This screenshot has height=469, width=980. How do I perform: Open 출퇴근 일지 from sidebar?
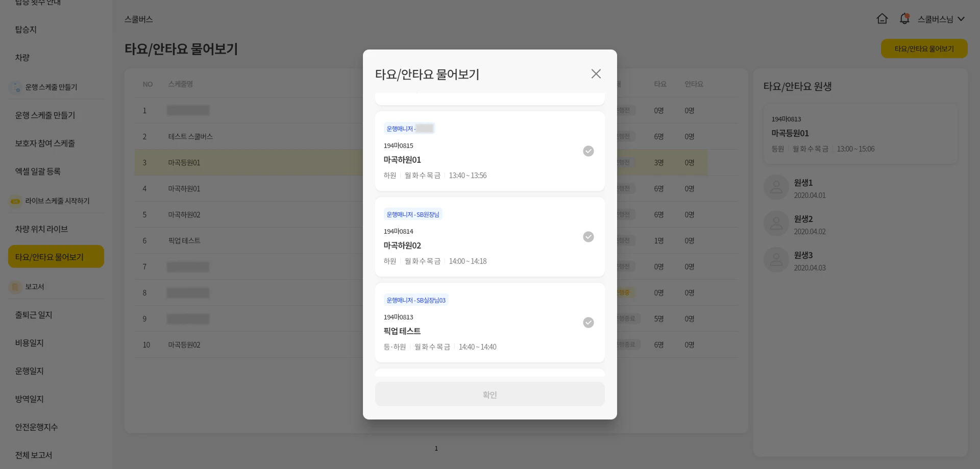click(x=34, y=315)
